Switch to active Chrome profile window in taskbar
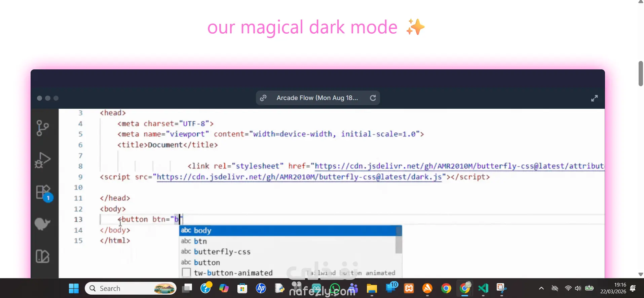Viewport: 644px width, 298px height. 465,288
